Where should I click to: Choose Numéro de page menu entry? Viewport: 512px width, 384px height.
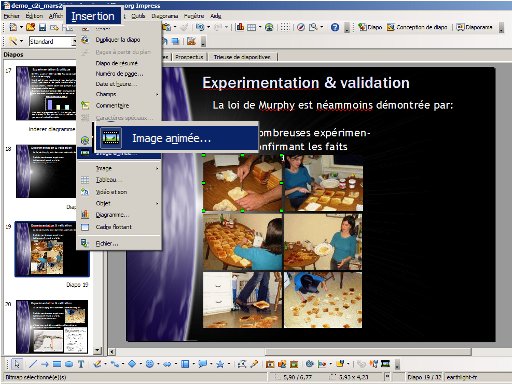point(119,74)
